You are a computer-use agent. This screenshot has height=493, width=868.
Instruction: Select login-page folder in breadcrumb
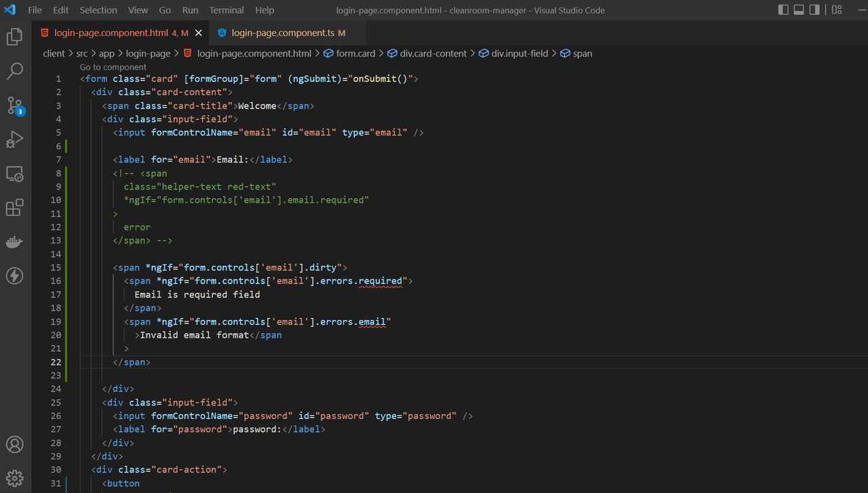click(149, 54)
